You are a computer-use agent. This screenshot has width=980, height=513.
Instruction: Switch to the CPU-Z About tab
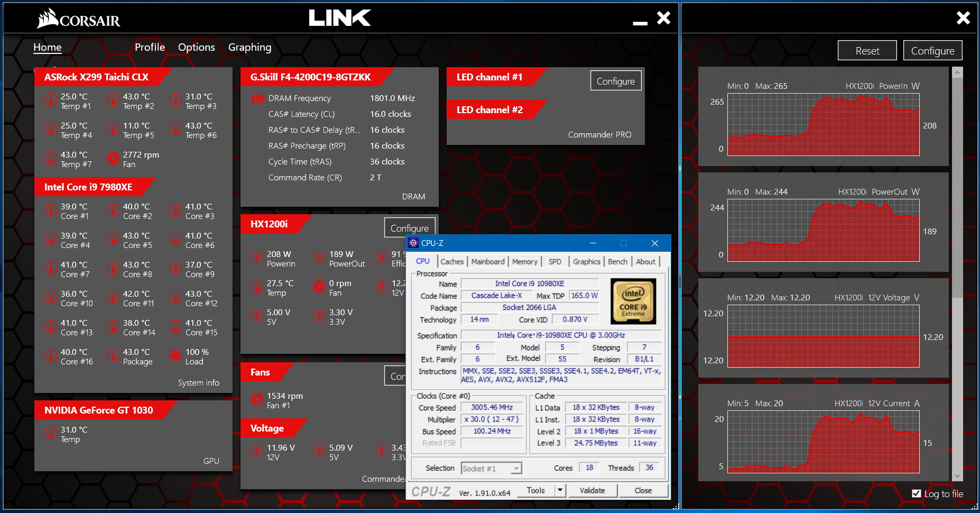(x=645, y=261)
